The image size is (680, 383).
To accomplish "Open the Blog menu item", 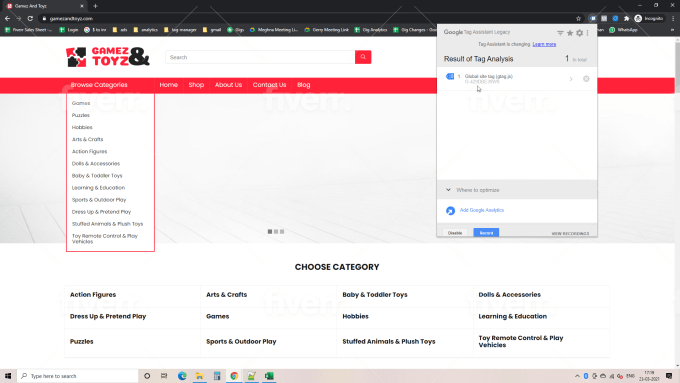I will tap(304, 85).
